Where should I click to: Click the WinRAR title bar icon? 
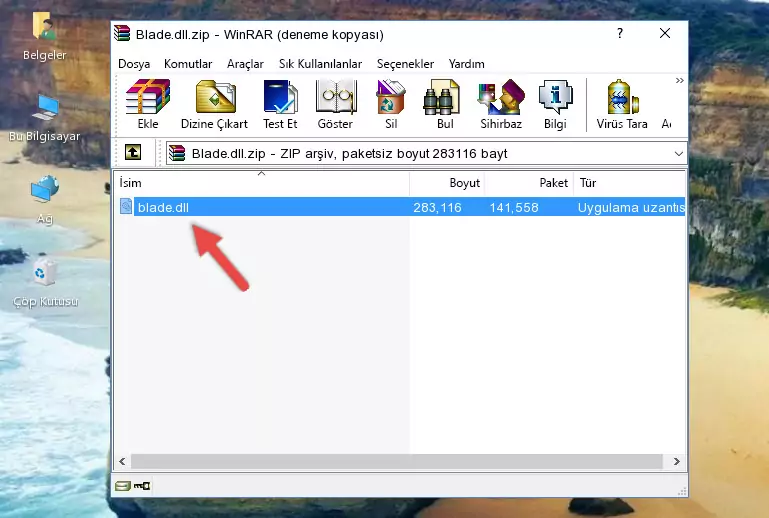(122, 33)
